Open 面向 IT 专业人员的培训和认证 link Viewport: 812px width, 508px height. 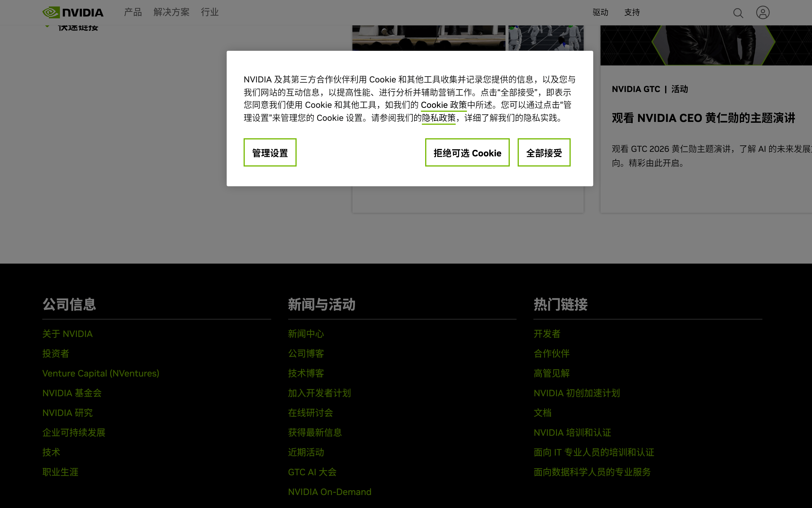(594, 452)
